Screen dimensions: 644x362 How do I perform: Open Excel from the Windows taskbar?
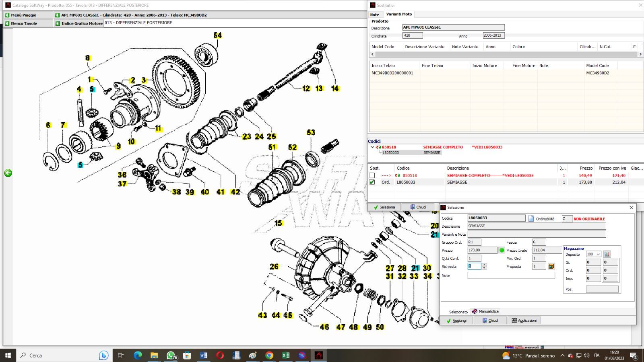pos(286,355)
